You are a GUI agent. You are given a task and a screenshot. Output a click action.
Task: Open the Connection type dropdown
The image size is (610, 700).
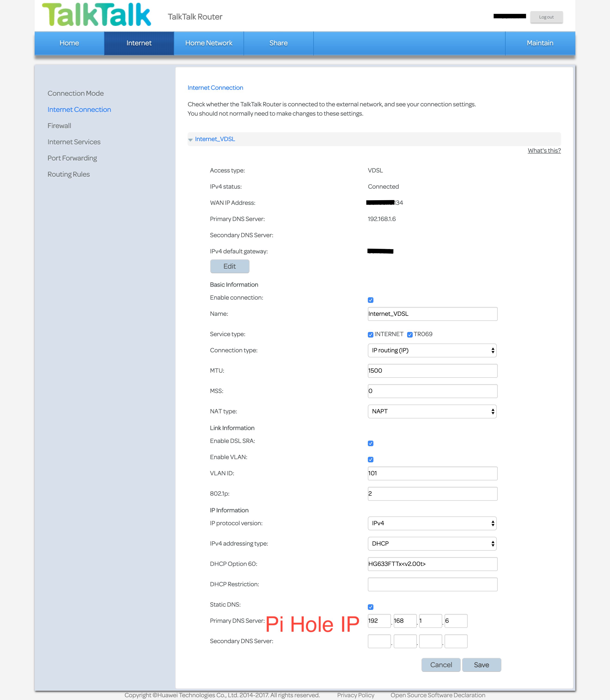tap(432, 350)
